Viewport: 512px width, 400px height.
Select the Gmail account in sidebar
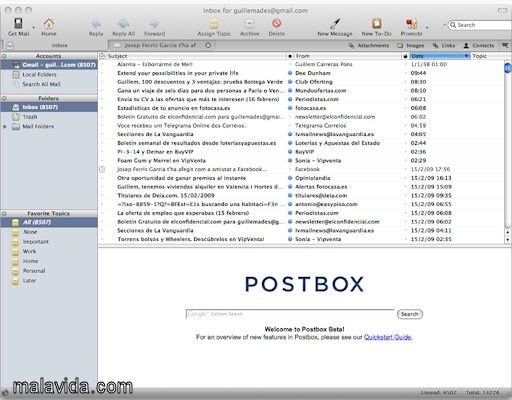pos(49,65)
